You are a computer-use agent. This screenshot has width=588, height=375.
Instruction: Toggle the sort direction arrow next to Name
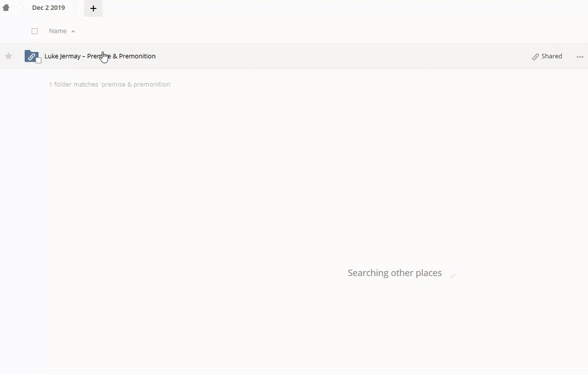coord(73,31)
